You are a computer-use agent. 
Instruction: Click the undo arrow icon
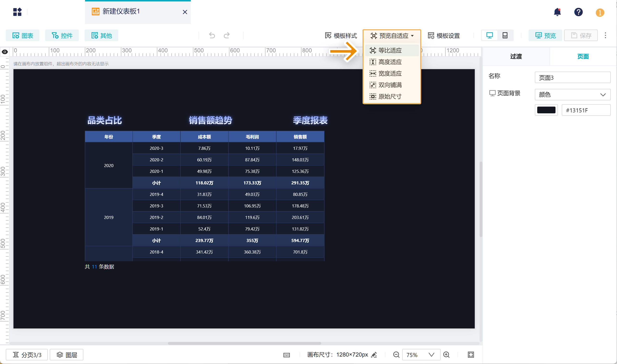tap(212, 36)
